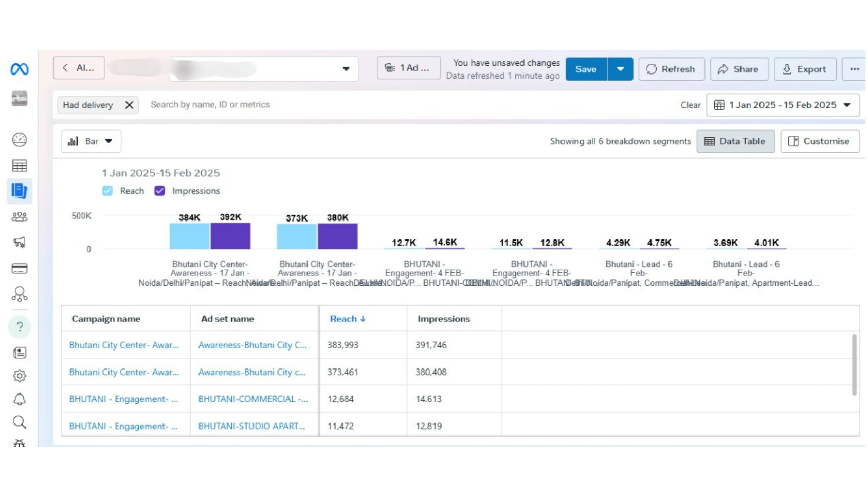
Task: Open the date range picker
Action: [x=783, y=105]
